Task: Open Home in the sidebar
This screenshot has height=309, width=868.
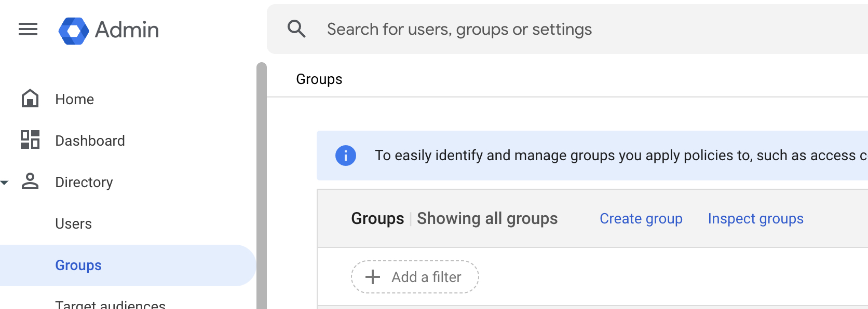Action: point(75,100)
